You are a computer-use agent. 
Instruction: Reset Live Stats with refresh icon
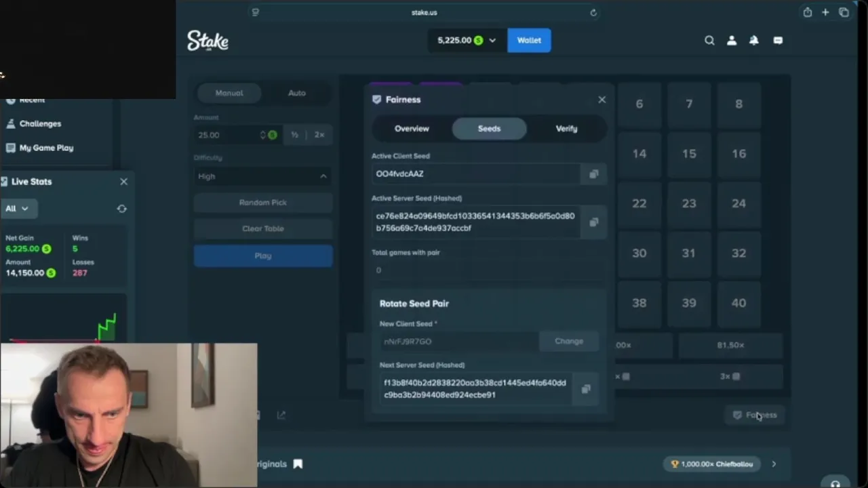121,209
